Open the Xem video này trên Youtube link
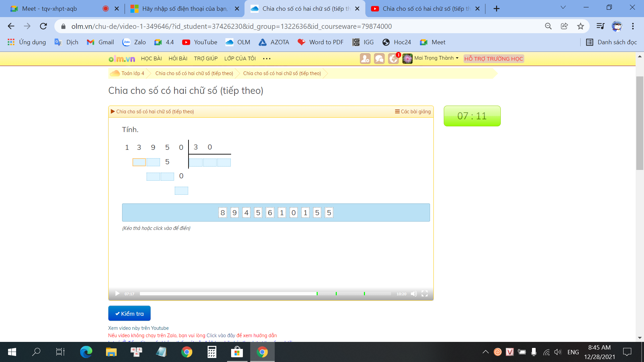The height and width of the screenshot is (362, 644). click(138, 328)
